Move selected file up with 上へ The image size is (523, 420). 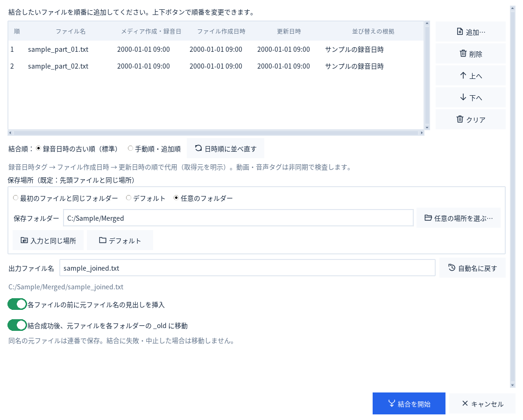click(470, 76)
